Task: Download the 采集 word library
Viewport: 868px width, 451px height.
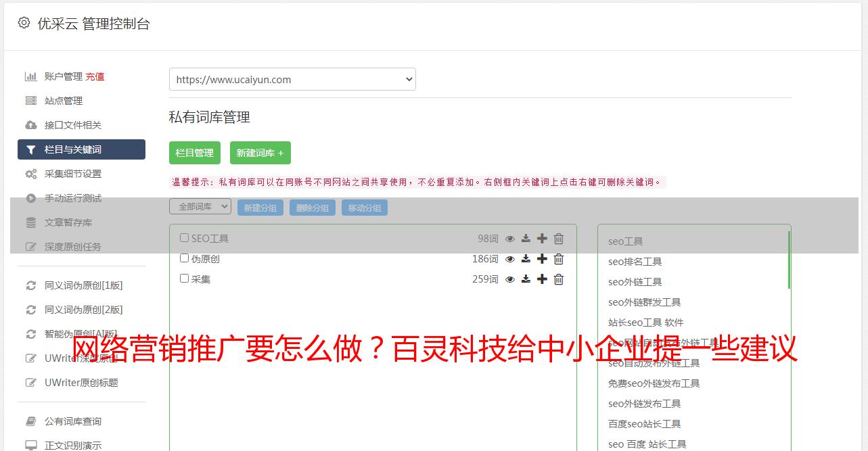Action: click(526, 279)
